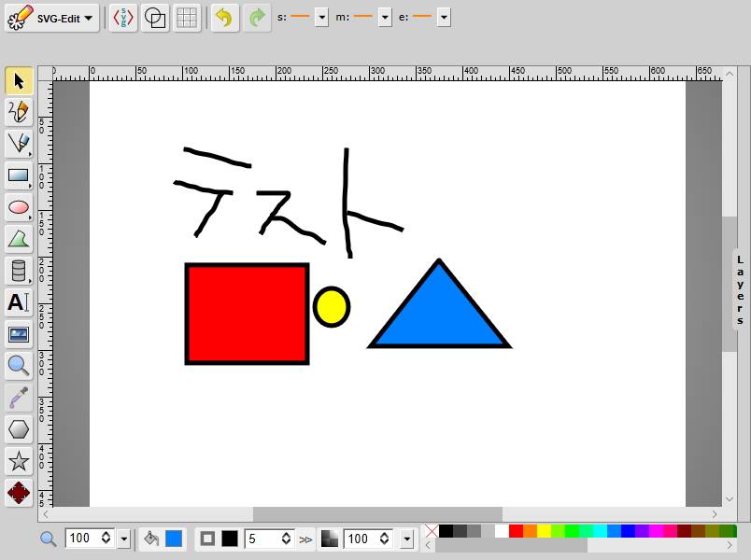Choose the Rectangle drawing tool

(x=19, y=175)
